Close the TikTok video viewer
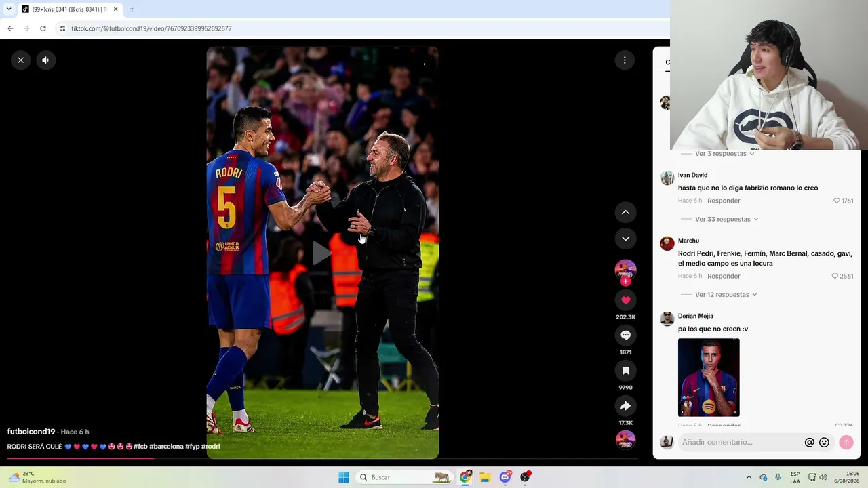The height and width of the screenshot is (488, 868). coord(21,60)
